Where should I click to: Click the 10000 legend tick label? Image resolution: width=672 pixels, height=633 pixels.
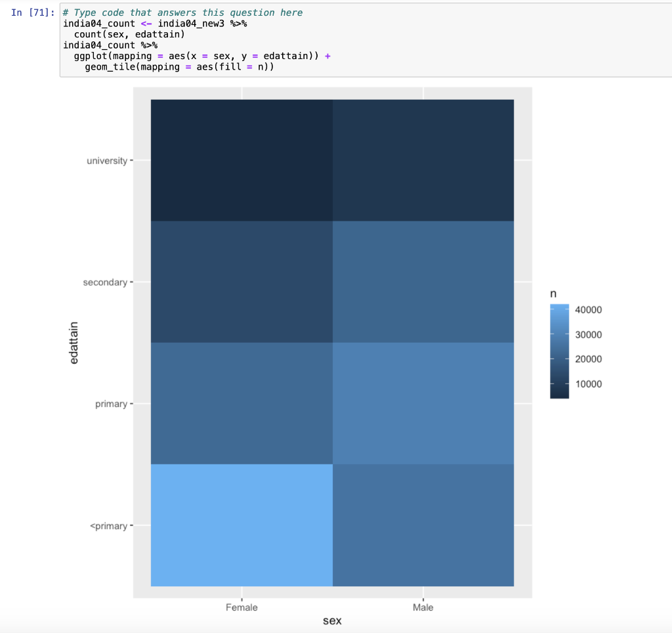pyautogui.click(x=587, y=384)
